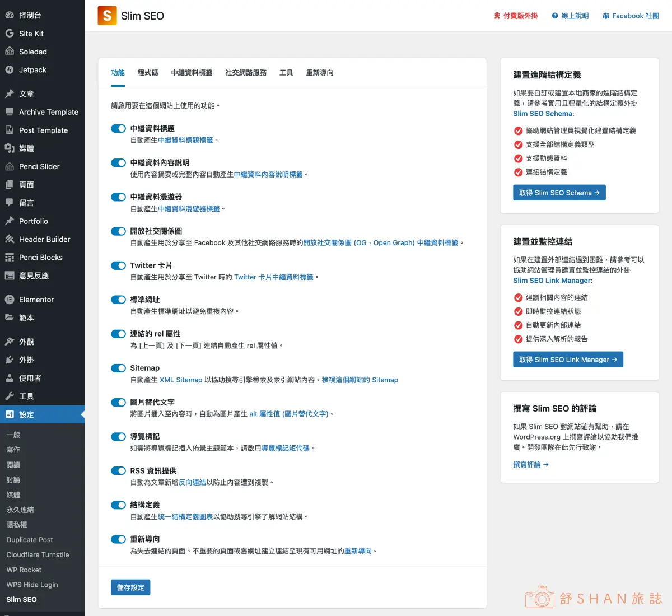This screenshot has width=672, height=616.
Task: Open the 外觀 appearance brush icon
Action: point(10,342)
